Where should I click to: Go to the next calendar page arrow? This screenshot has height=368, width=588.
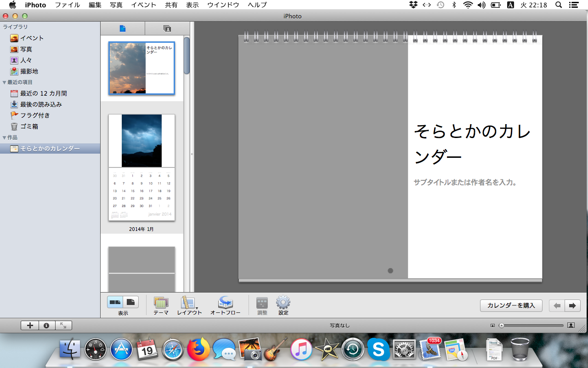[x=572, y=305]
